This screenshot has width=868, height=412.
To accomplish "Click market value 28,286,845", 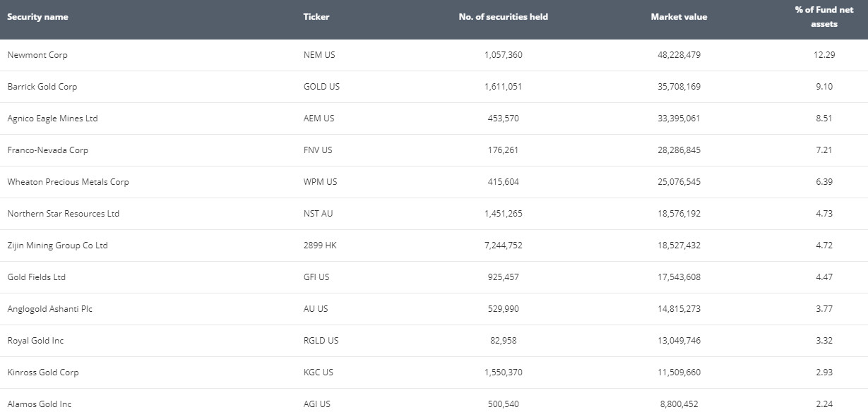I will [x=679, y=150].
